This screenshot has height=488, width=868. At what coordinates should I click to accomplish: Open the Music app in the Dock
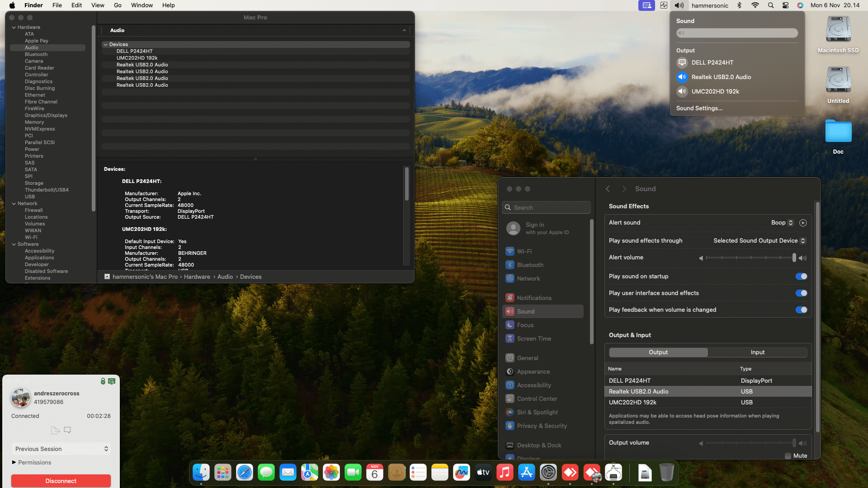(505, 473)
